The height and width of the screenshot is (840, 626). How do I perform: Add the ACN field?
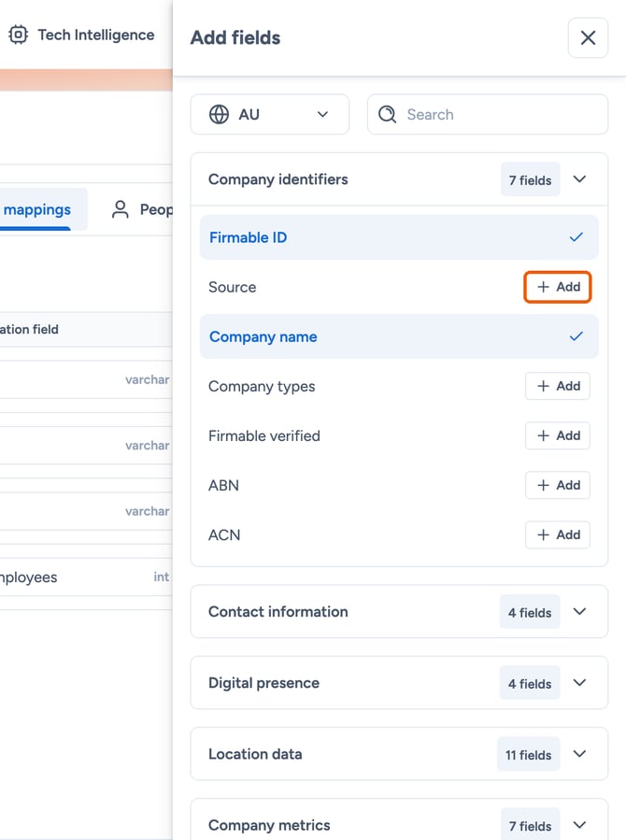point(558,534)
